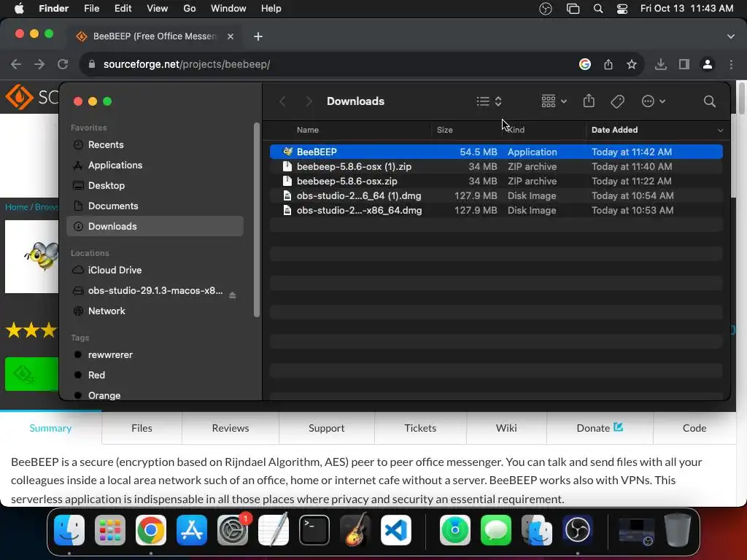Close the BeeBEEP Chrome tab
The image size is (747, 560).
tap(231, 36)
